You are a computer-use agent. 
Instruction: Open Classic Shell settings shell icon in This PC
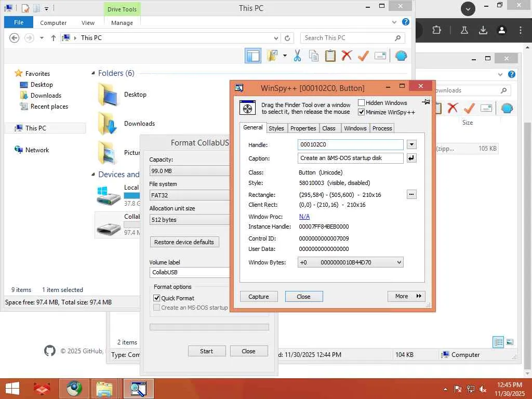[x=401, y=56]
